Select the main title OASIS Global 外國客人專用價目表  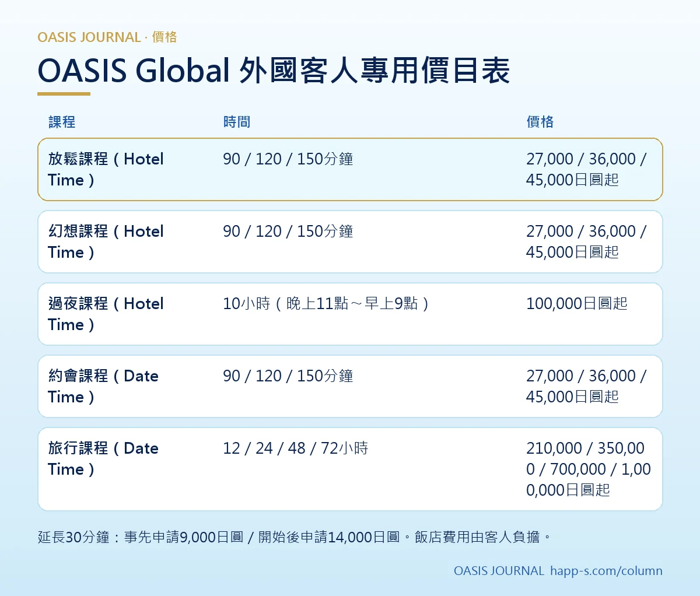click(274, 71)
